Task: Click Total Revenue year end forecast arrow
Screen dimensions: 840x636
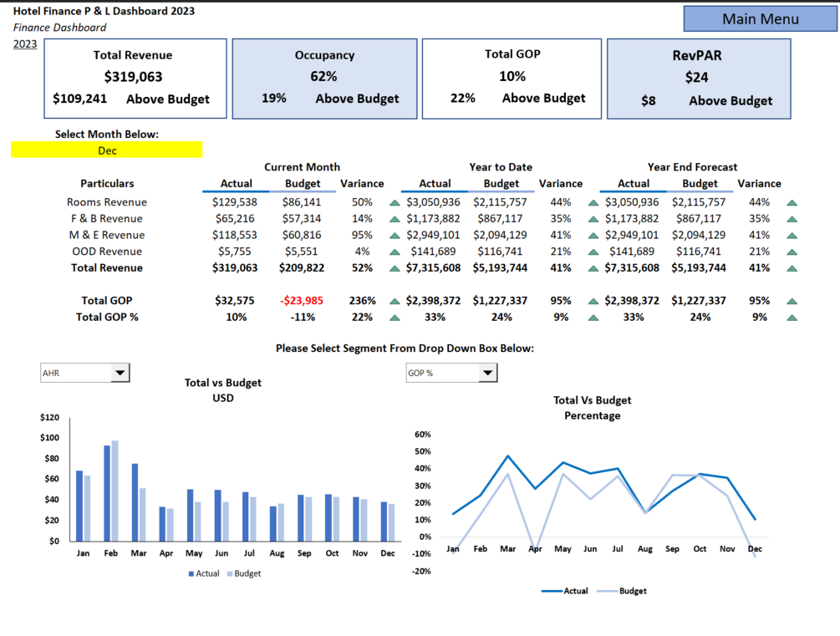Action: tap(792, 268)
